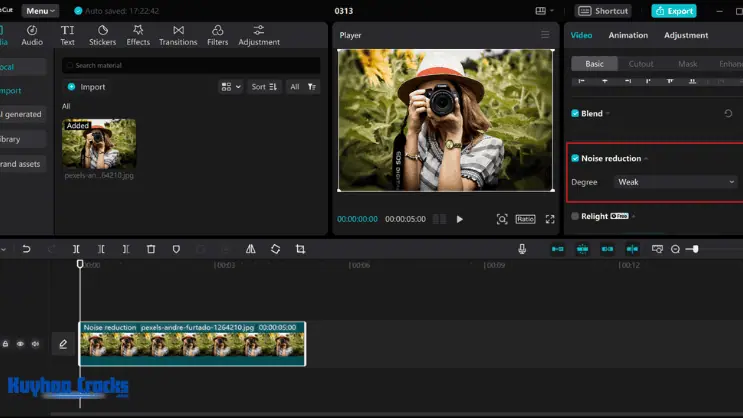Expand the Menu dropdown at top left
The image size is (743, 418).
pyautogui.click(x=40, y=11)
